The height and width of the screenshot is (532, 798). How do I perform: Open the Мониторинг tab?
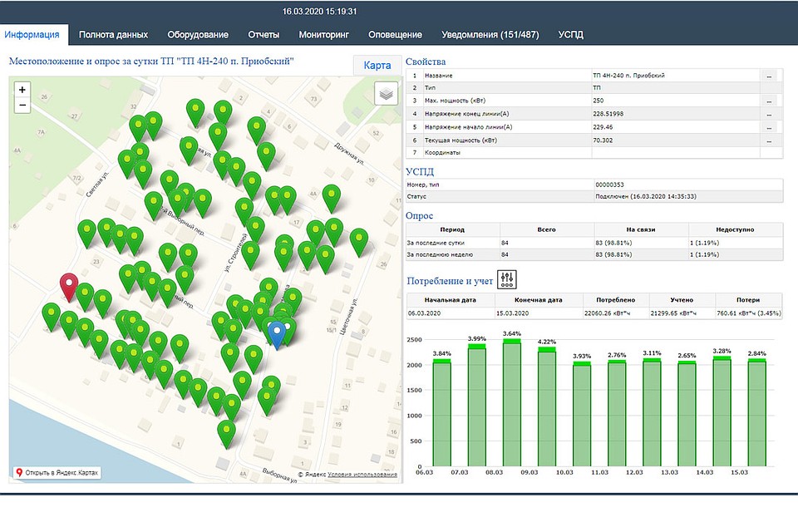(x=323, y=35)
